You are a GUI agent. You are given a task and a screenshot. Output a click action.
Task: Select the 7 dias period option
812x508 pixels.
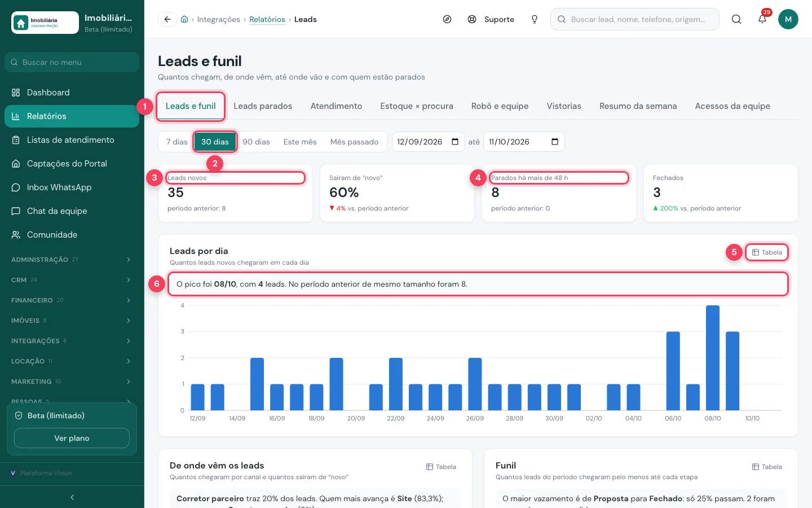176,142
